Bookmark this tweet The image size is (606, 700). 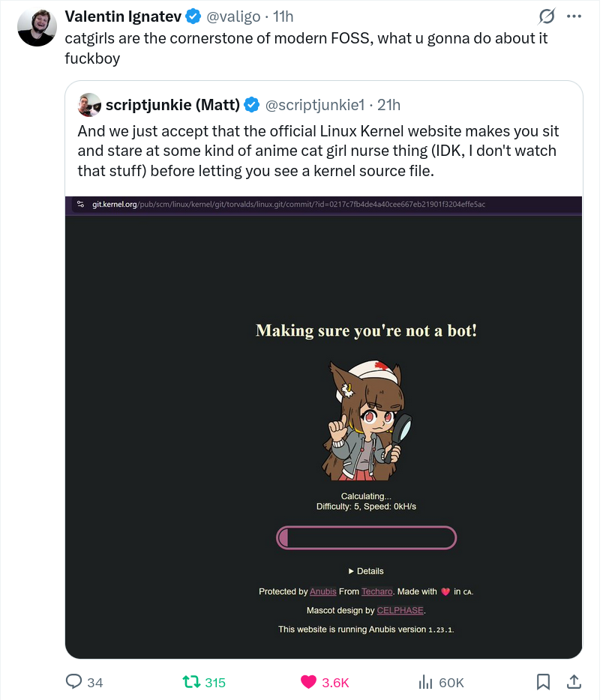(x=544, y=682)
